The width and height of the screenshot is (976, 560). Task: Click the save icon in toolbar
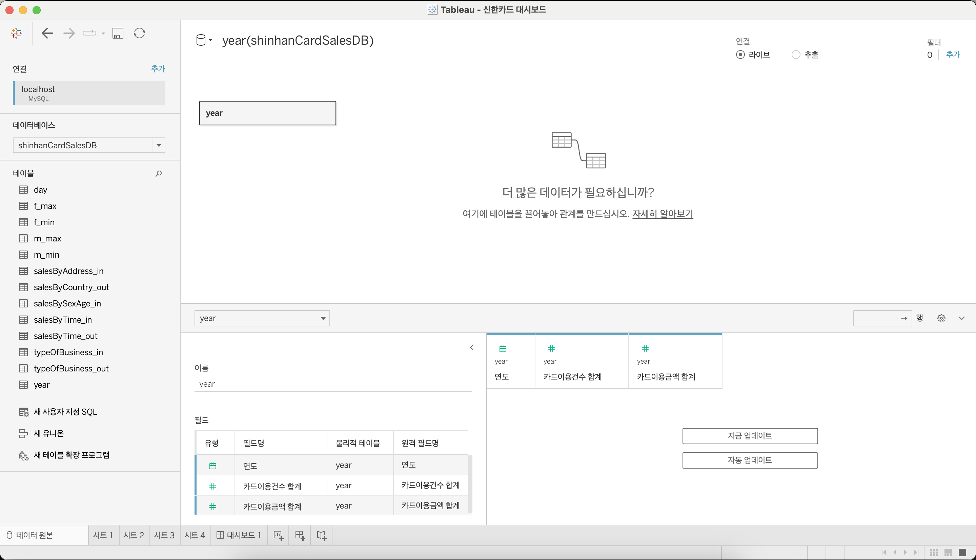(117, 33)
